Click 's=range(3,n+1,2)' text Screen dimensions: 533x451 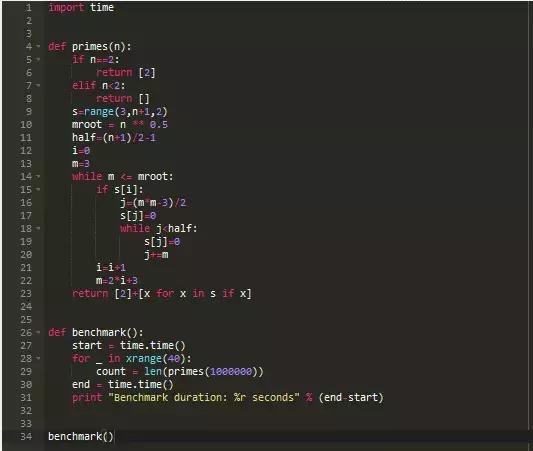coord(120,111)
